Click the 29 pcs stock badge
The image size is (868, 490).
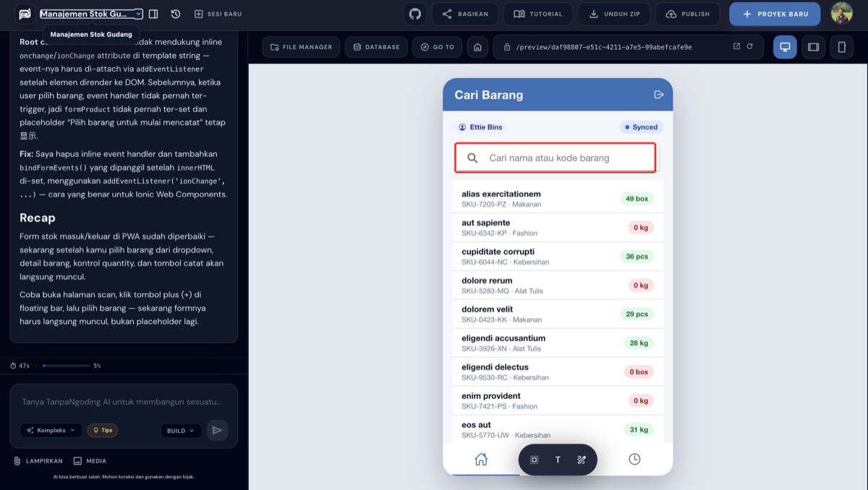tap(637, 314)
